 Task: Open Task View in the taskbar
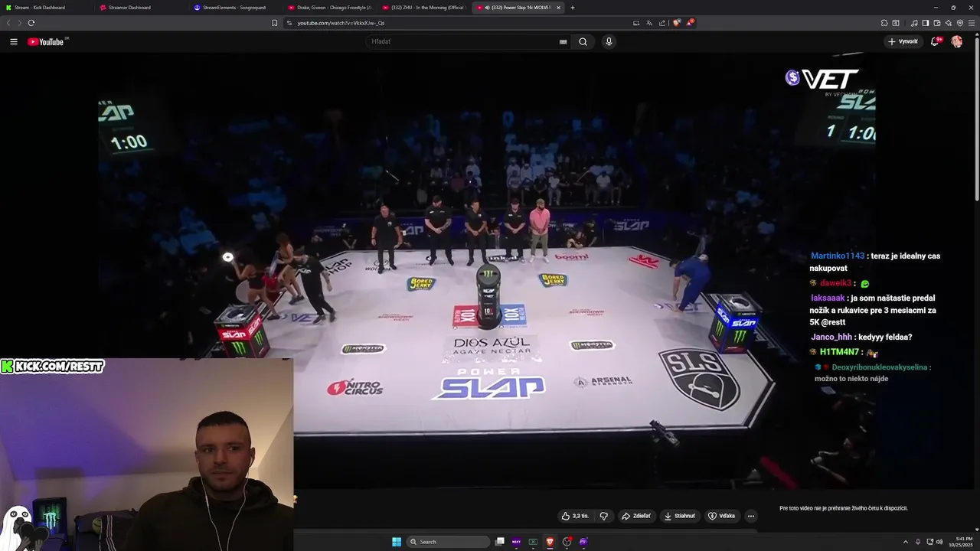499,542
